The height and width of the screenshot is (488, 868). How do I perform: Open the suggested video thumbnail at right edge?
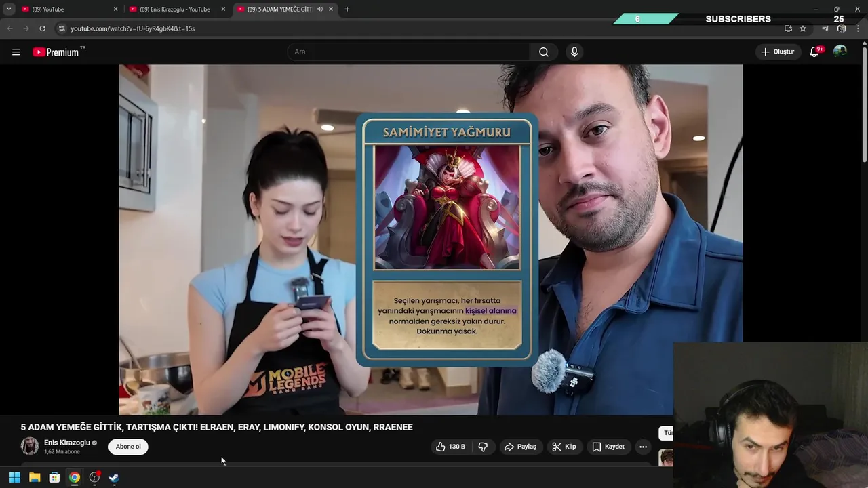667,458
